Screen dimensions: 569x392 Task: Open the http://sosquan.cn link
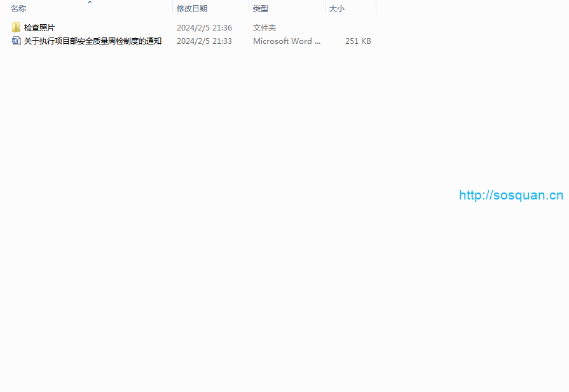(511, 195)
